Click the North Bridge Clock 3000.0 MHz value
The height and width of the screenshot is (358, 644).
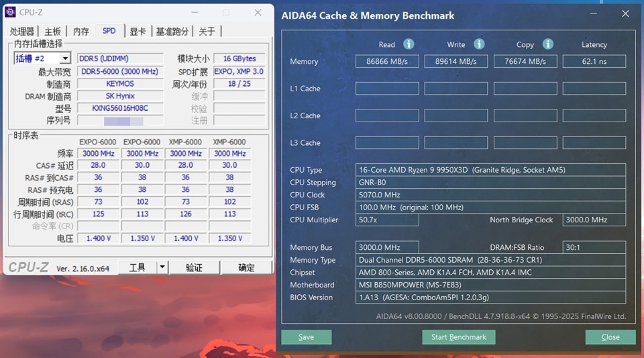pyautogui.click(x=594, y=220)
